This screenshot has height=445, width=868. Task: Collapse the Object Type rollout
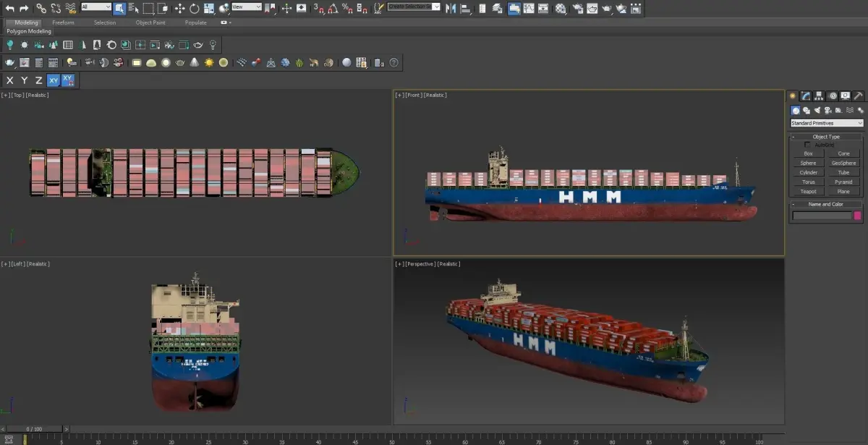click(826, 137)
